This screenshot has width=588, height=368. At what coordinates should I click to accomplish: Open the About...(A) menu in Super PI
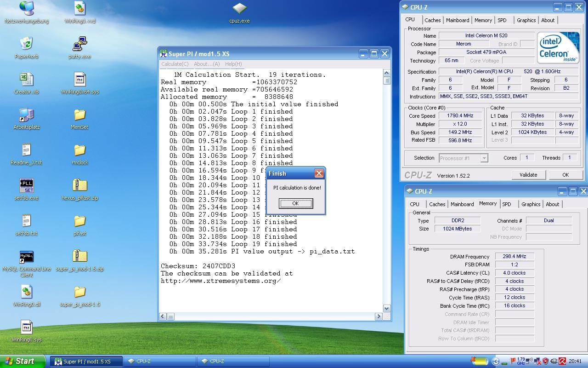(207, 64)
